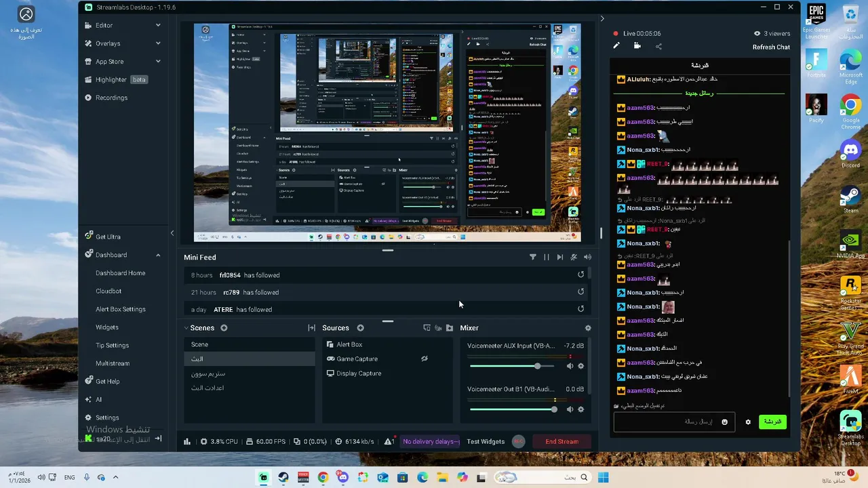Replay the frl0854 follow alert

pos(580,274)
